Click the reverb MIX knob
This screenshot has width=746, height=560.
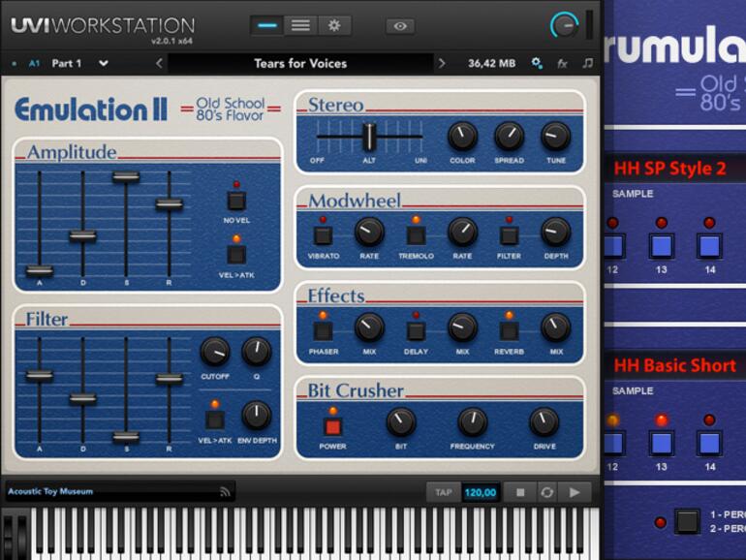pyautogui.click(x=555, y=327)
